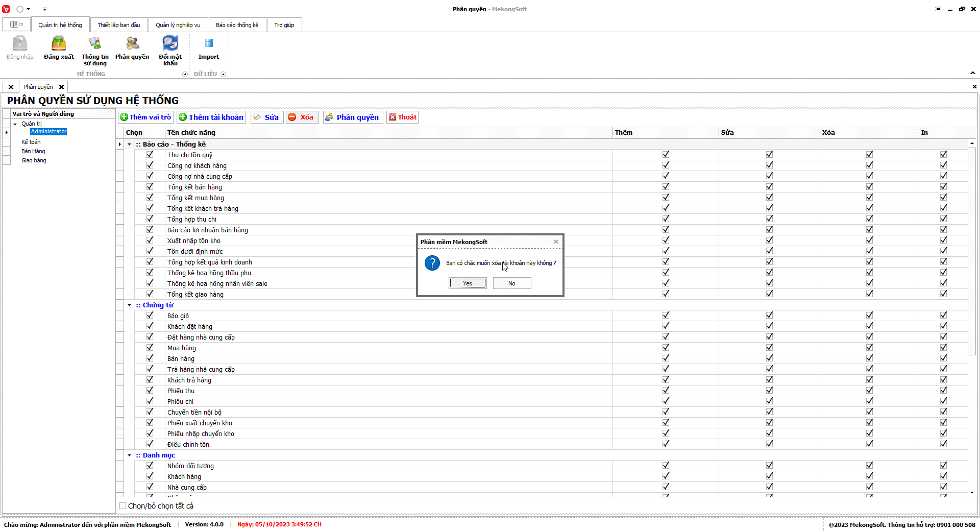Click the Thêm column header
980x531 pixels.
click(x=666, y=133)
